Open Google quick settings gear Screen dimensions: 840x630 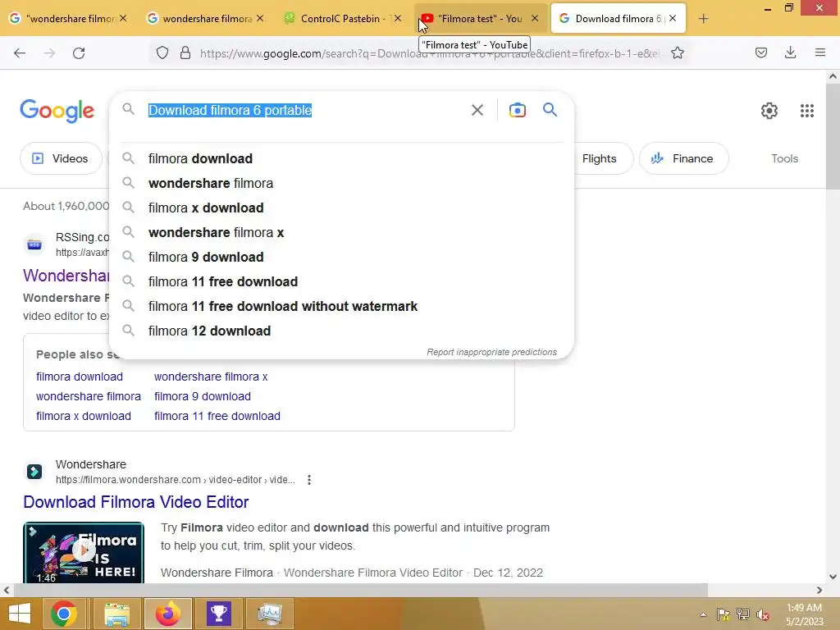click(769, 111)
